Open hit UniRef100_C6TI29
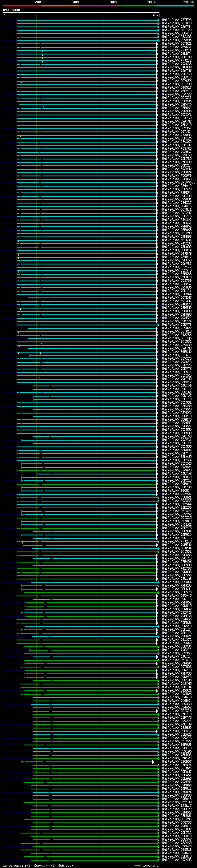The image size is (197, 868). tap(177, 30)
